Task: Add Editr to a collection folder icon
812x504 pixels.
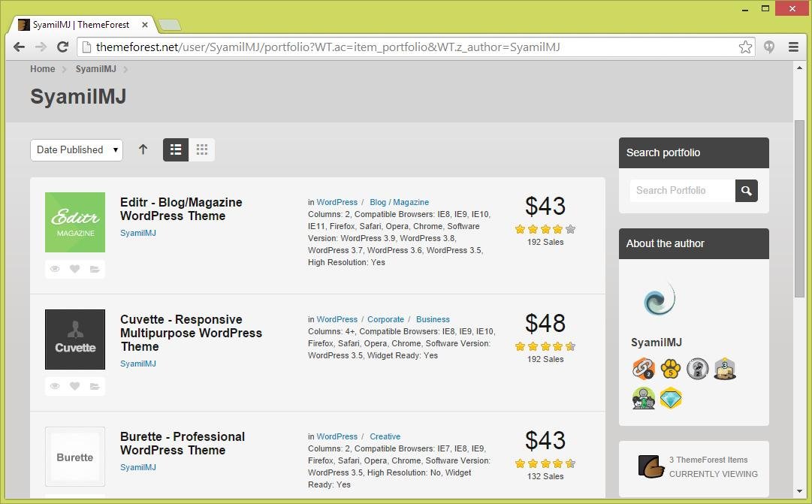Action: 95,269
